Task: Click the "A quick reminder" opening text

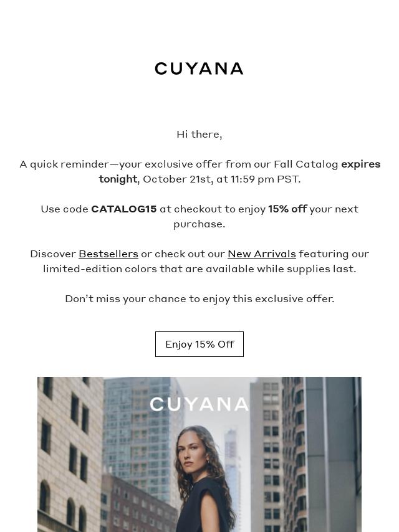Action: (x=64, y=164)
